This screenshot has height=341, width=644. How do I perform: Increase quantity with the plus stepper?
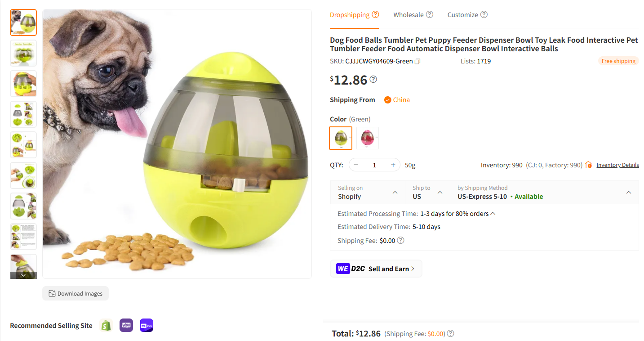point(393,165)
